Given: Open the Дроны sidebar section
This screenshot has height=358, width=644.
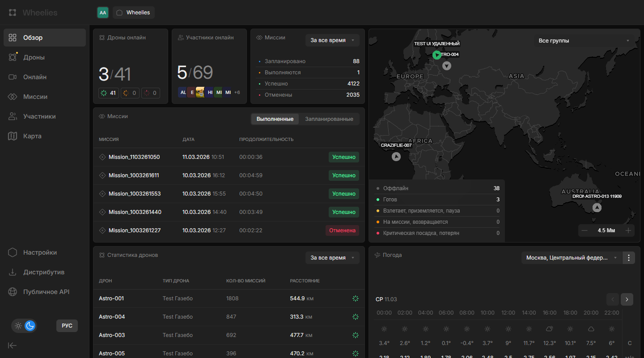Looking at the screenshot, I should coord(34,57).
